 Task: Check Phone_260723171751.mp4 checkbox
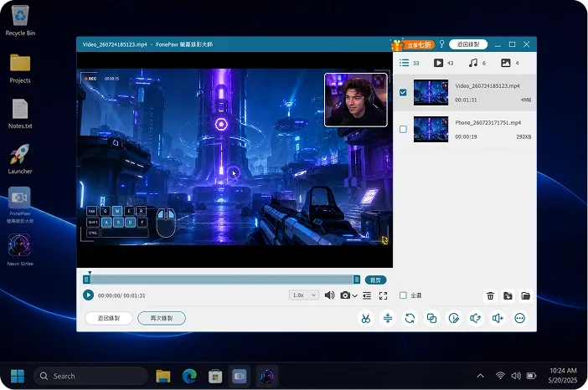click(x=403, y=129)
